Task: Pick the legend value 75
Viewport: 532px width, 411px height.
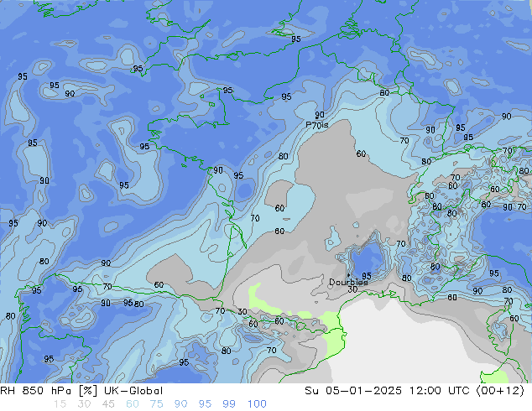Action: pos(156,404)
